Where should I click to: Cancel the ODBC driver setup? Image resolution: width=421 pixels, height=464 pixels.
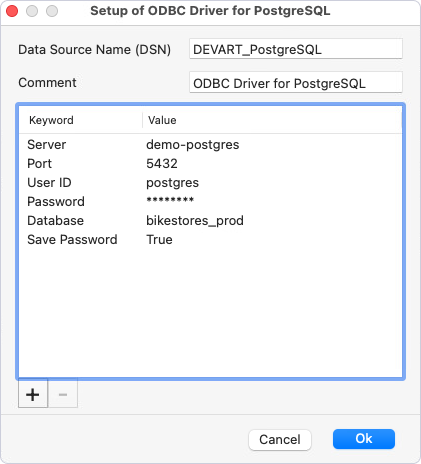280,439
